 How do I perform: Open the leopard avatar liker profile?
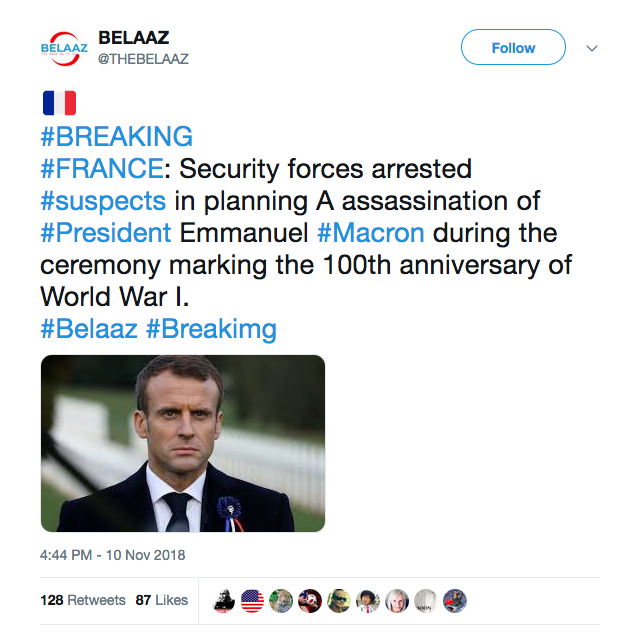(x=281, y=600)
